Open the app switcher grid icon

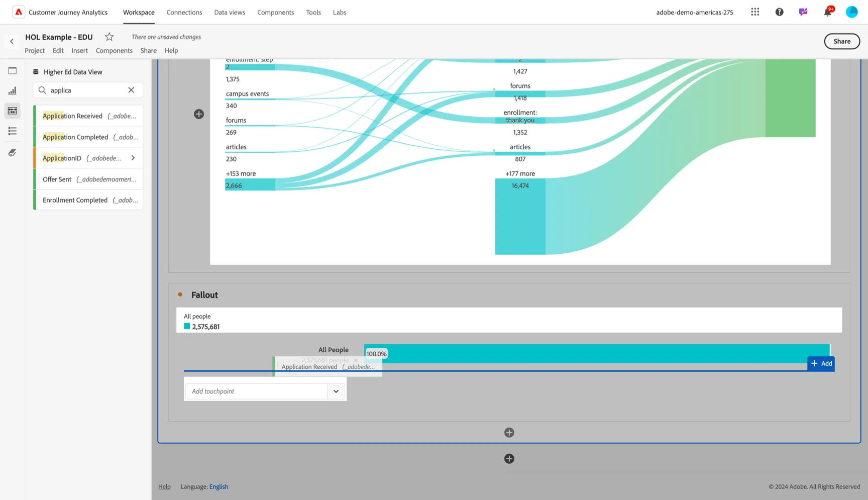pos(755,12)
